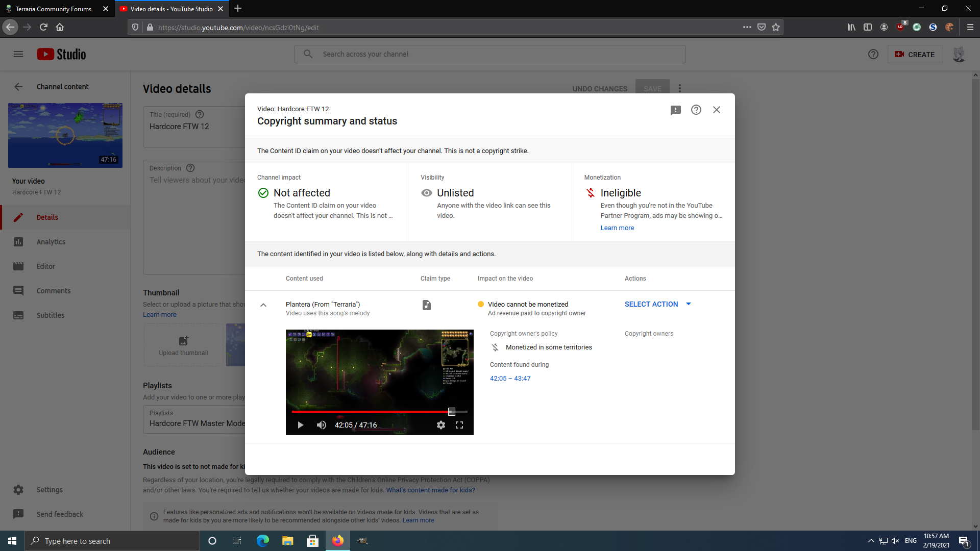Close the Copyright summary dialog
Image resolution: width=980 pixels, height=551 pixels.
(717, 110)
